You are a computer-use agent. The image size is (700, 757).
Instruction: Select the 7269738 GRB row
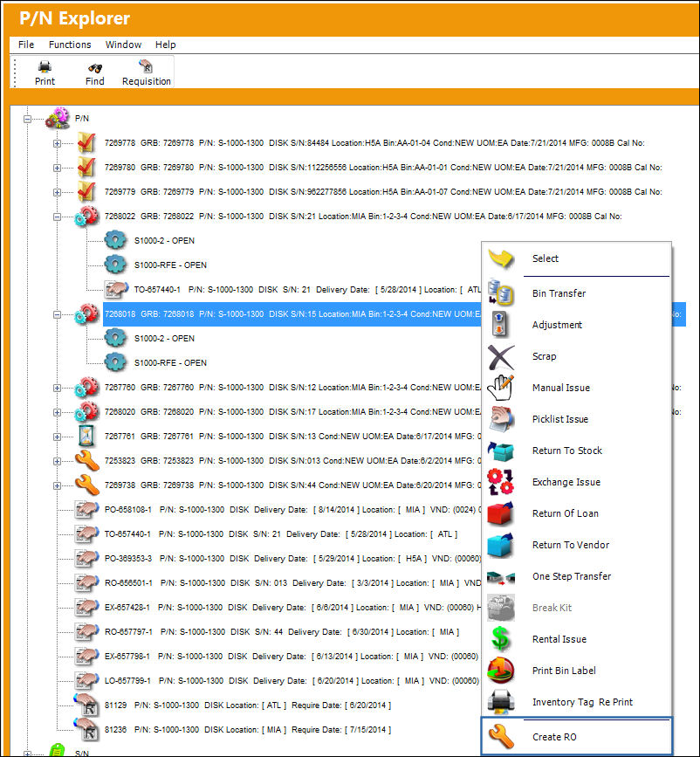(x=292, y=485)
